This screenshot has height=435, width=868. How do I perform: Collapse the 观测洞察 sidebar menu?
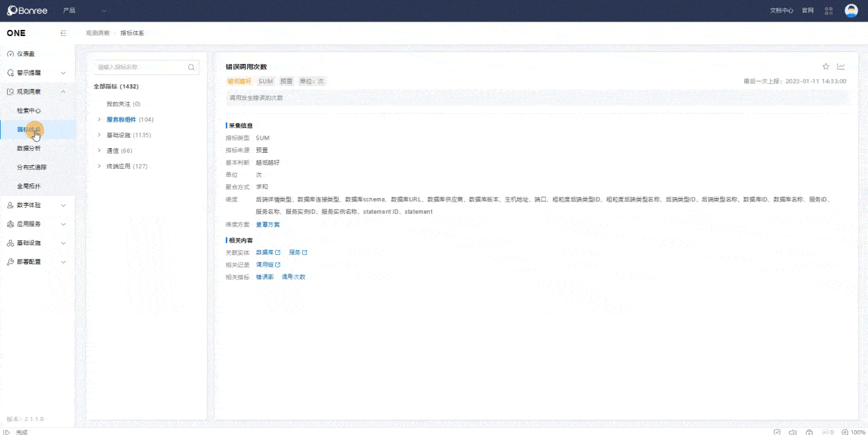click(x=63, y=92)
